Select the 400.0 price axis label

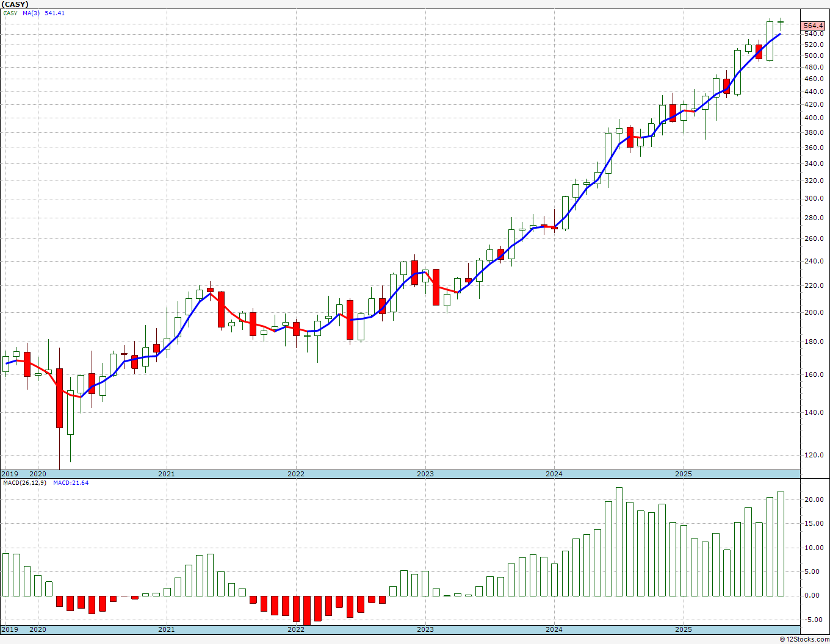(x=813, y=118)
